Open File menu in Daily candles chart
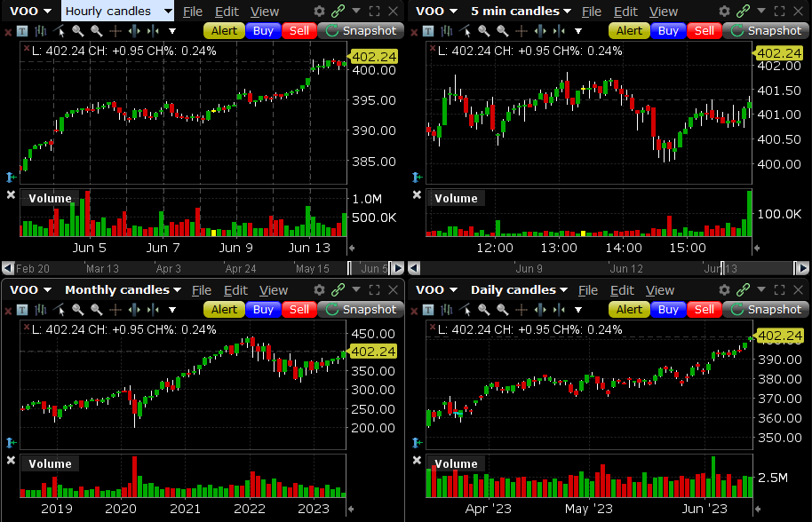Screen dimensions: 812x522 (588, 290)
